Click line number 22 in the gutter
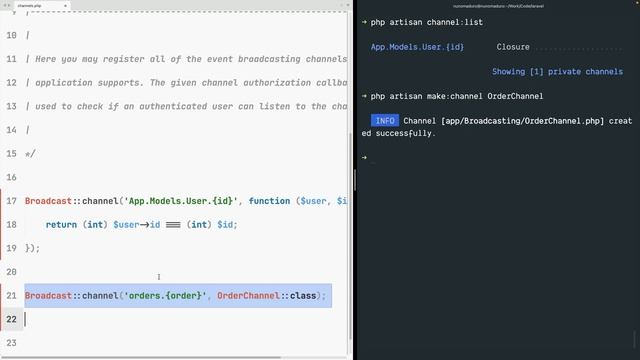This screenshot has height=360, width=640. point(11,319)
